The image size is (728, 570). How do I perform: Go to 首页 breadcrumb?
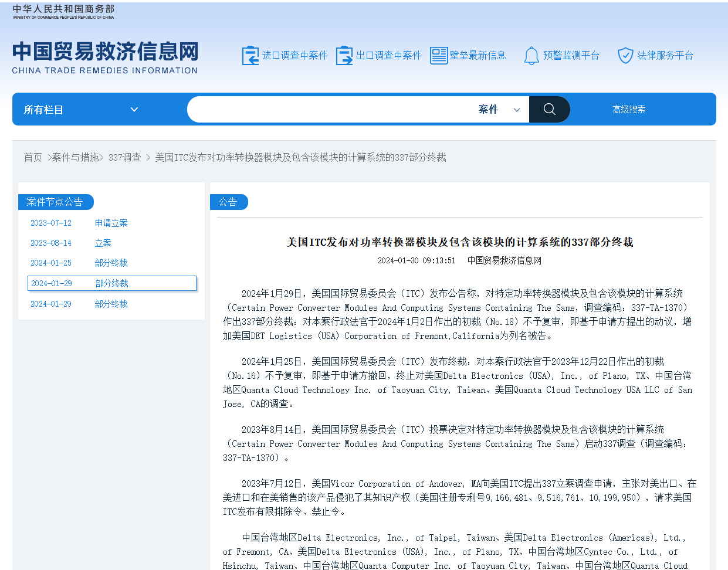pos(33,157)
